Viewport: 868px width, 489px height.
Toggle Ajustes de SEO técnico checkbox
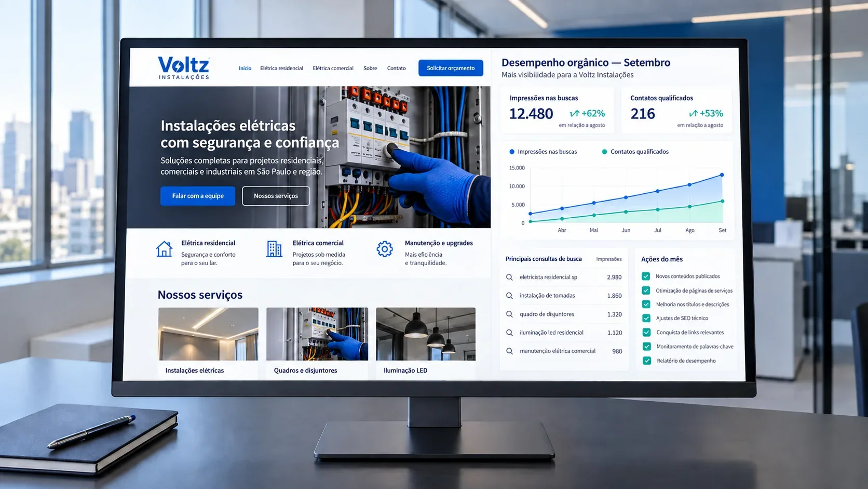click(646, 318)
